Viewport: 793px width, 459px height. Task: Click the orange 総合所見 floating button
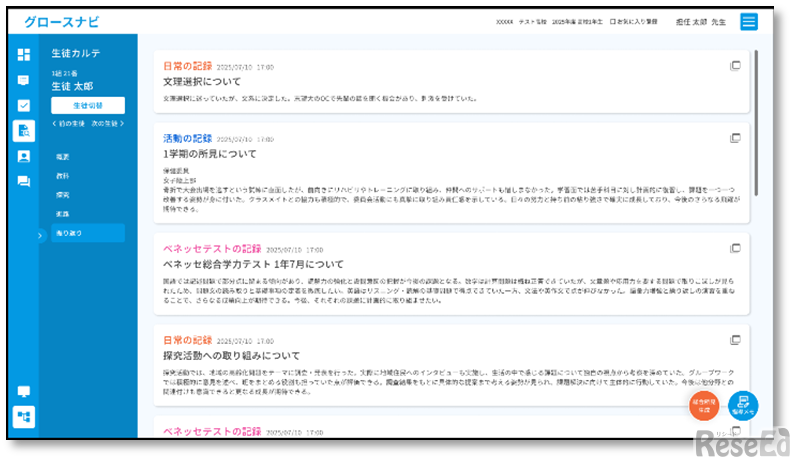point(704,405)
